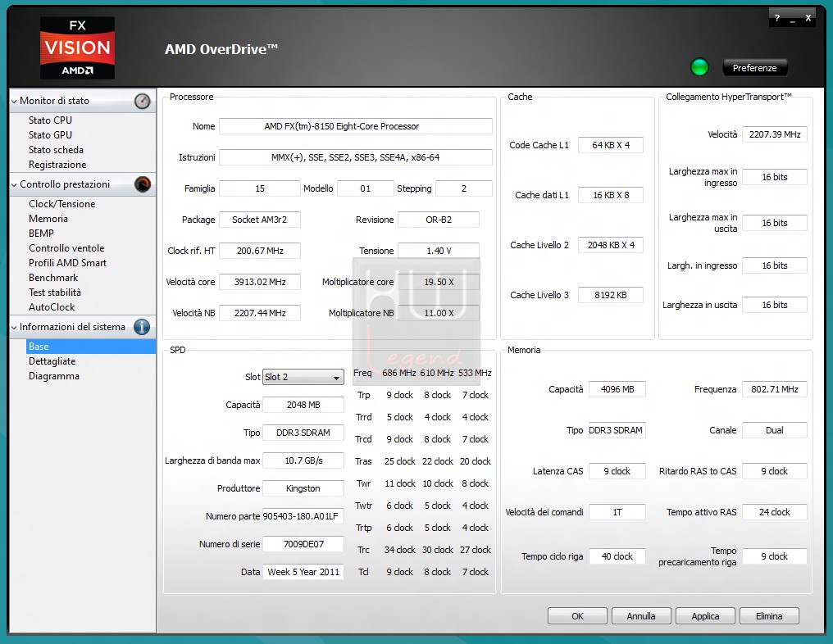Viewport: 833px width, 644px height.
Task: Click the FX Vision AMD logo
Action: 78,48
